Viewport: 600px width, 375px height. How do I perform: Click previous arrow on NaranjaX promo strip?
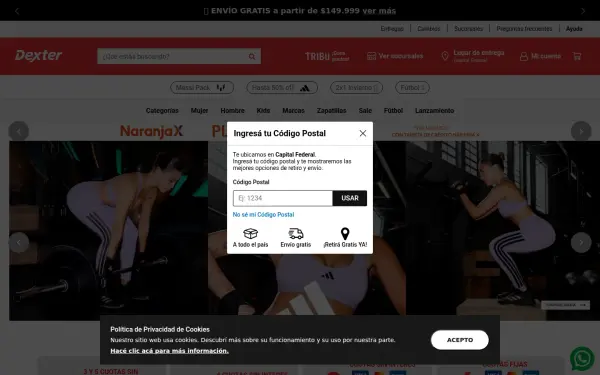click(19, 131)
